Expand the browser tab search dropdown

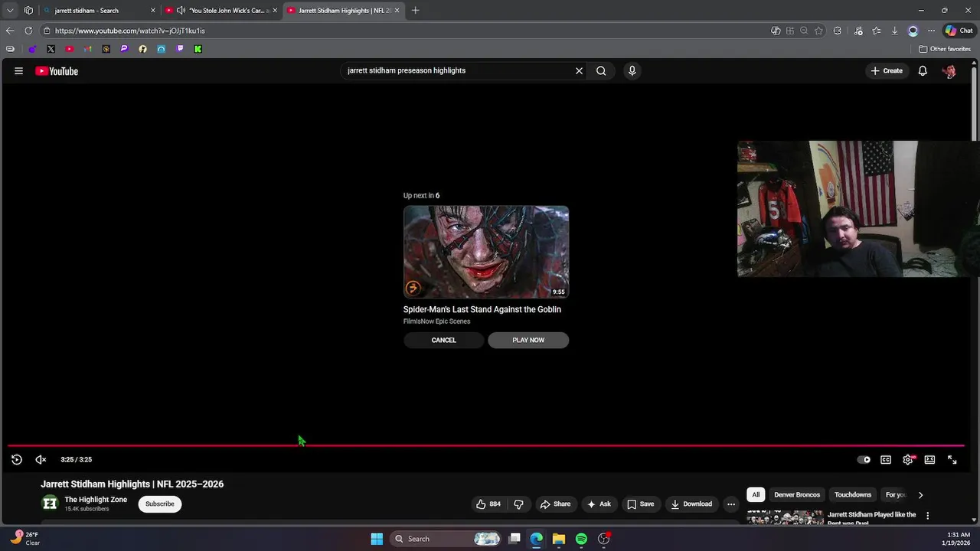click(x=10, y=11)
